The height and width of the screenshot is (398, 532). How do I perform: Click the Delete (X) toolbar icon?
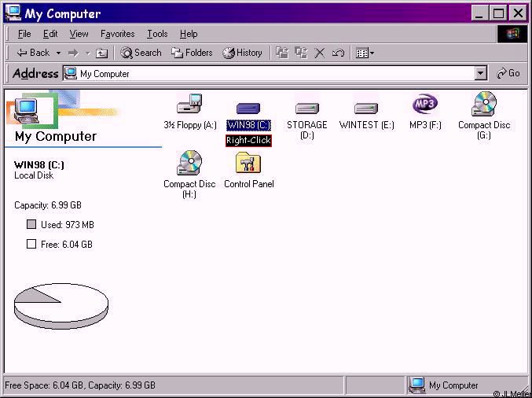tap(319, 53)
